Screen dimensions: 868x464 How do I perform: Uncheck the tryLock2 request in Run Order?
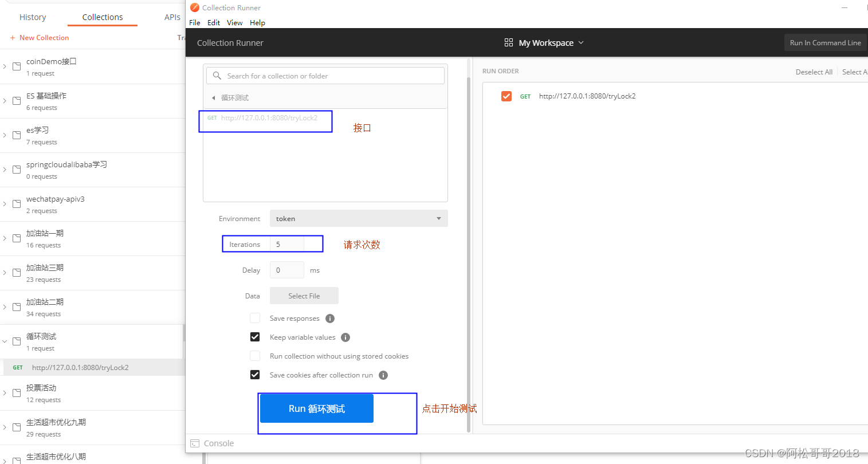click(x=506, y=96)
